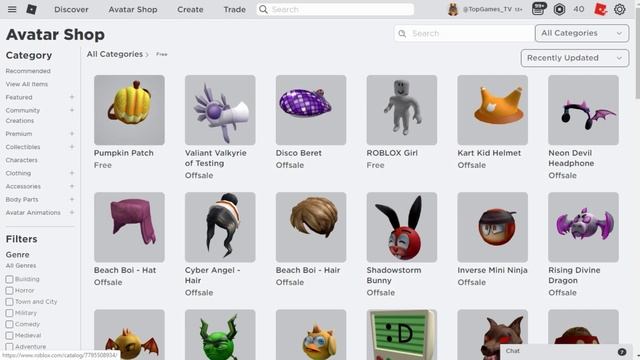Go to Create in top navigation

pyautogui.click(x=190, y=9)
